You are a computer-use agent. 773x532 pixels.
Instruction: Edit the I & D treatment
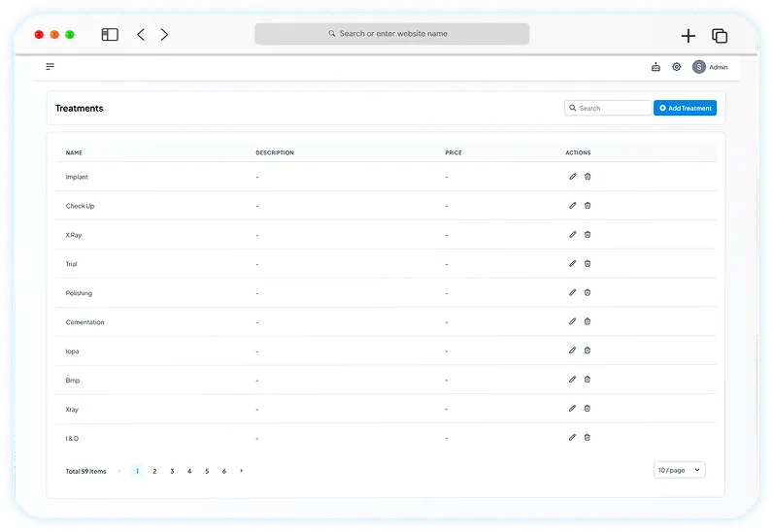(572, 437)
